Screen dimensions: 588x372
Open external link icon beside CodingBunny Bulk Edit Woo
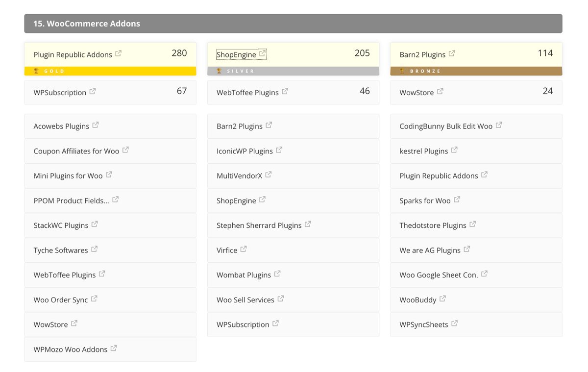[499, 125]
